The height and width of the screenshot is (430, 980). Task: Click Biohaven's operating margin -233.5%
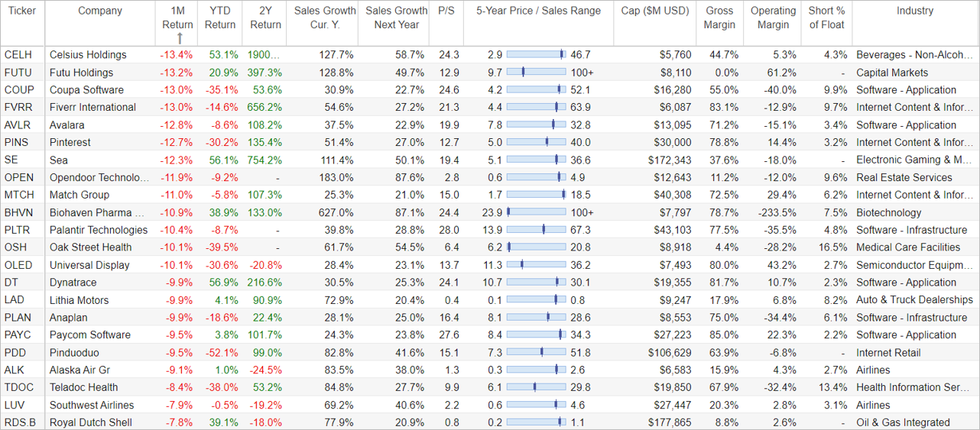click(775, 212)
